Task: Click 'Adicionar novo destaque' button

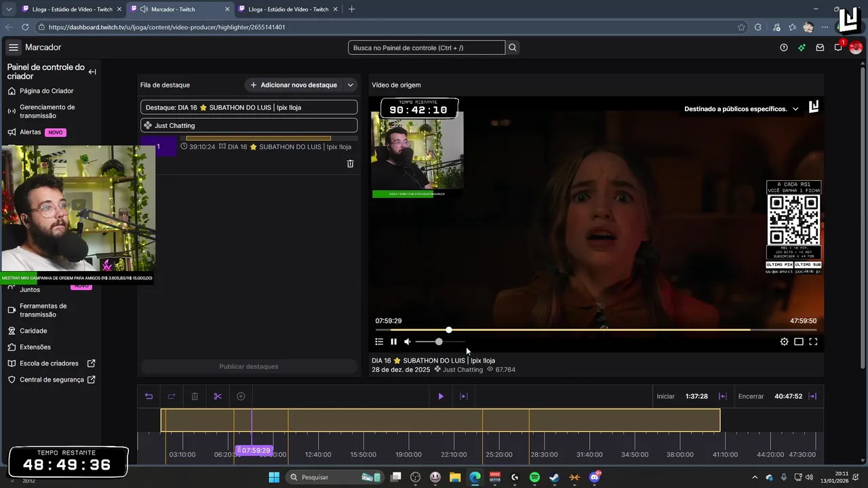Action: pos(294,85)
